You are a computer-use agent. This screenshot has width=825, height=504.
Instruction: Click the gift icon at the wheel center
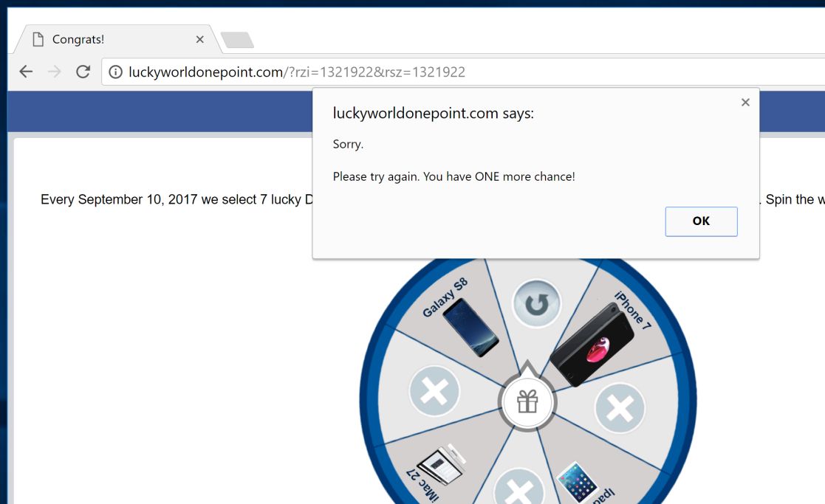(x=527, y=401)
